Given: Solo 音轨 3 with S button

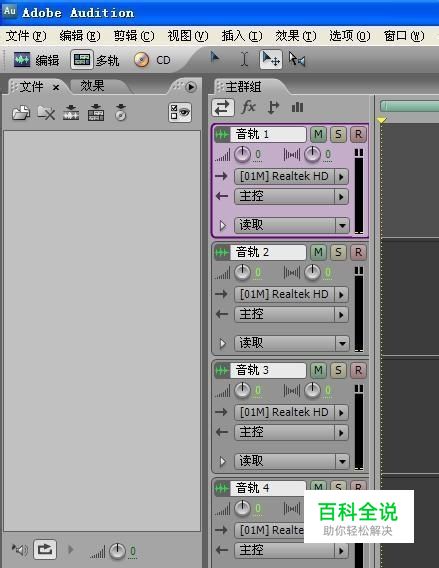Looking at the screenshot, I should (x=338, y=371).
